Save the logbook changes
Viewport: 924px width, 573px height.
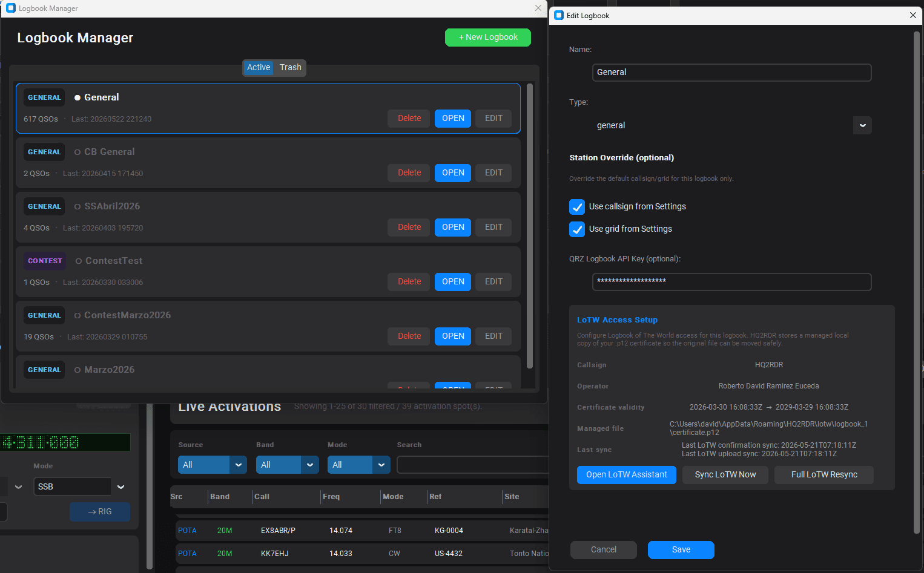tap(681, 550)
